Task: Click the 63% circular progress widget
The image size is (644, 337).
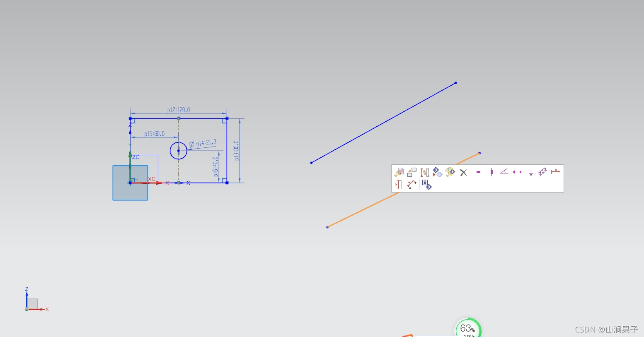Action: (468, 328)
